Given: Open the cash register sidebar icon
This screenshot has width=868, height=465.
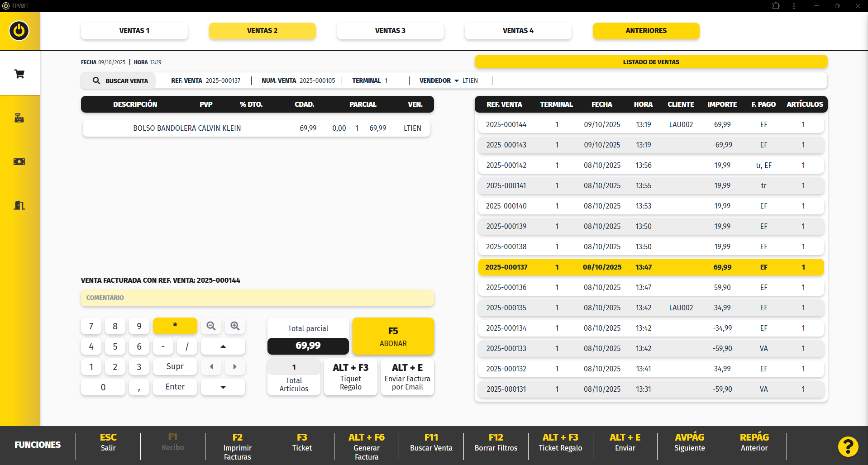Looking at the screenshot, I should pos(19,118).
